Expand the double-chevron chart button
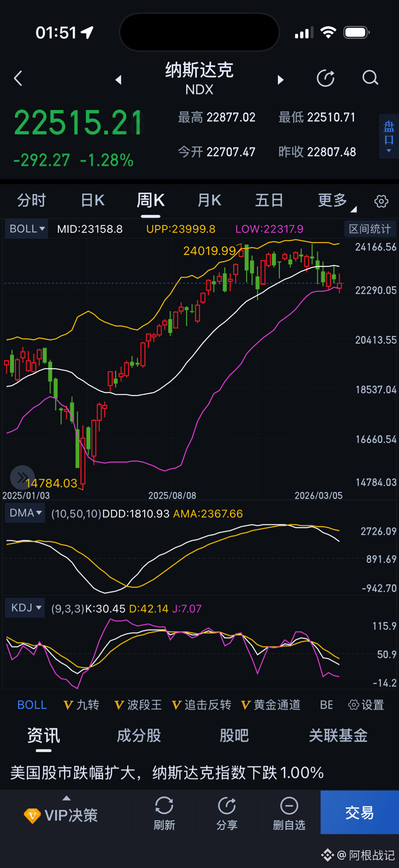Viewport: 399px width, 868px height. tap(22, 478)
